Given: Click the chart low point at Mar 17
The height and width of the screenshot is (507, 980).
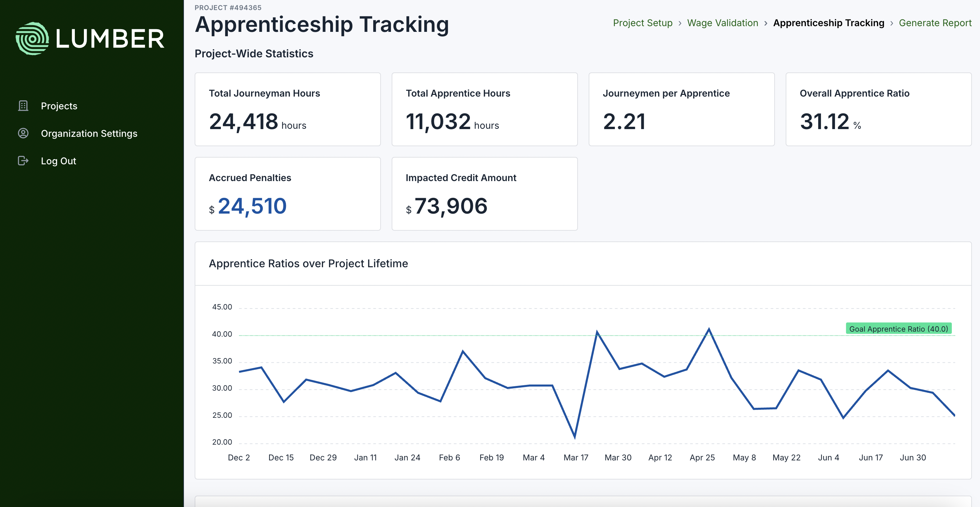Looking at the screenshot, I should [x=575, y=437].
